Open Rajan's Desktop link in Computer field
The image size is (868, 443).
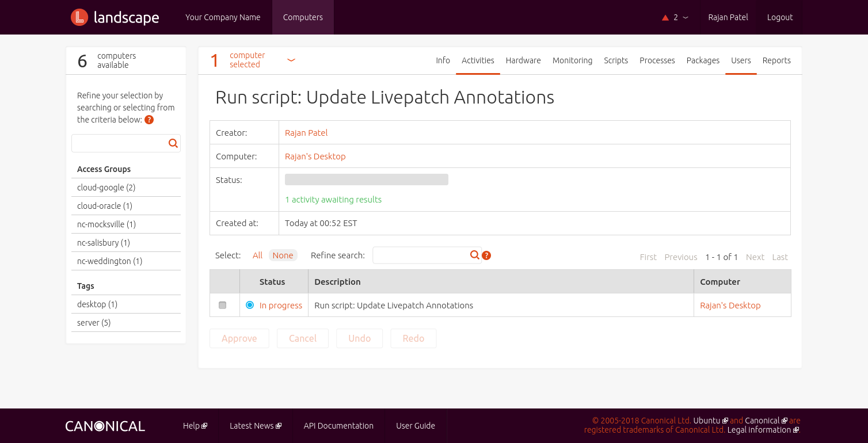pos(315,156)
